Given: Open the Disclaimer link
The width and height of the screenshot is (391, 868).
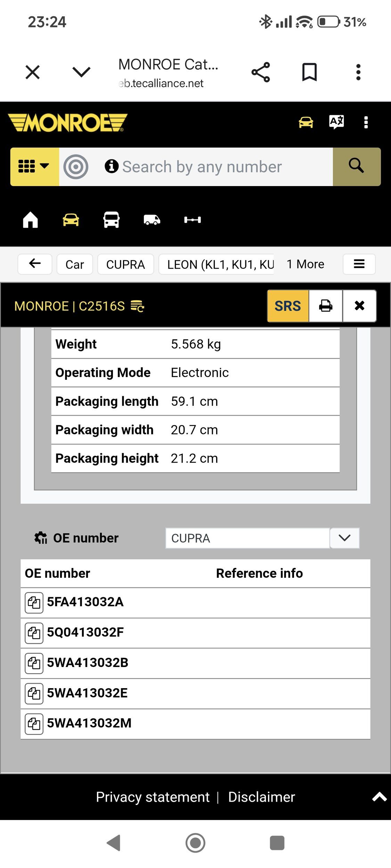Looking at the screenshot, I should [261, 797].
